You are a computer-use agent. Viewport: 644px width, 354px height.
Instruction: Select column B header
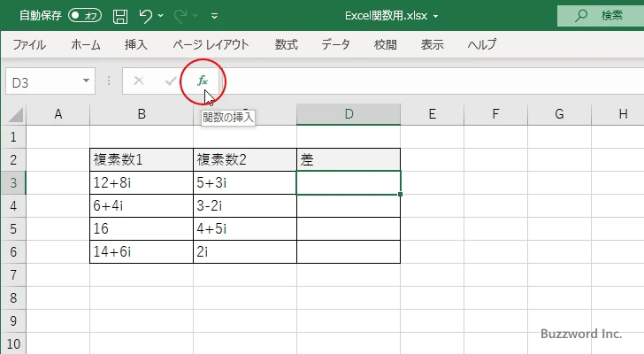(142, 114)
